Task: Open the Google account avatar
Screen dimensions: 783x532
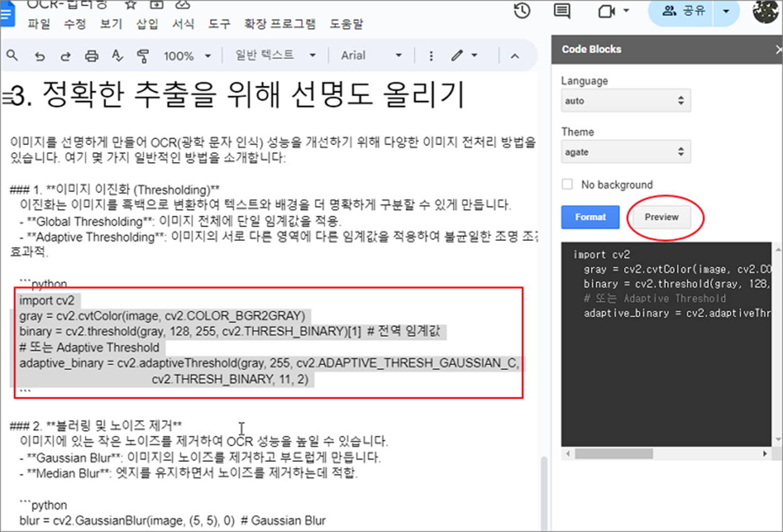Action: tap(765, 12)
